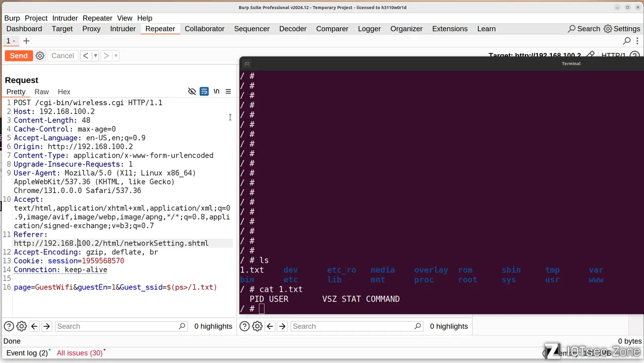Viewport: 644px width, 363px height.
Task: Click the Cookie session header line
Action: tap(69, 261)
